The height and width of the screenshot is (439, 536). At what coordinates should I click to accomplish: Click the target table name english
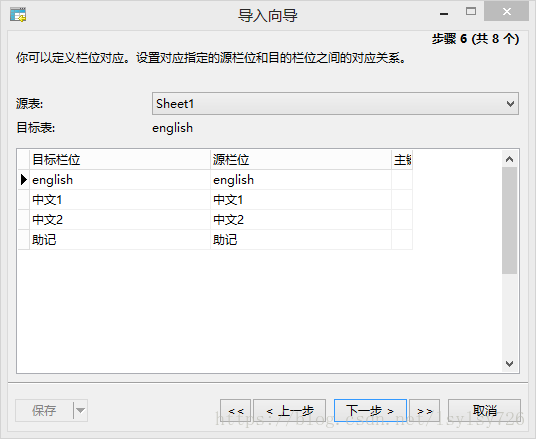[x=172, y=128]
